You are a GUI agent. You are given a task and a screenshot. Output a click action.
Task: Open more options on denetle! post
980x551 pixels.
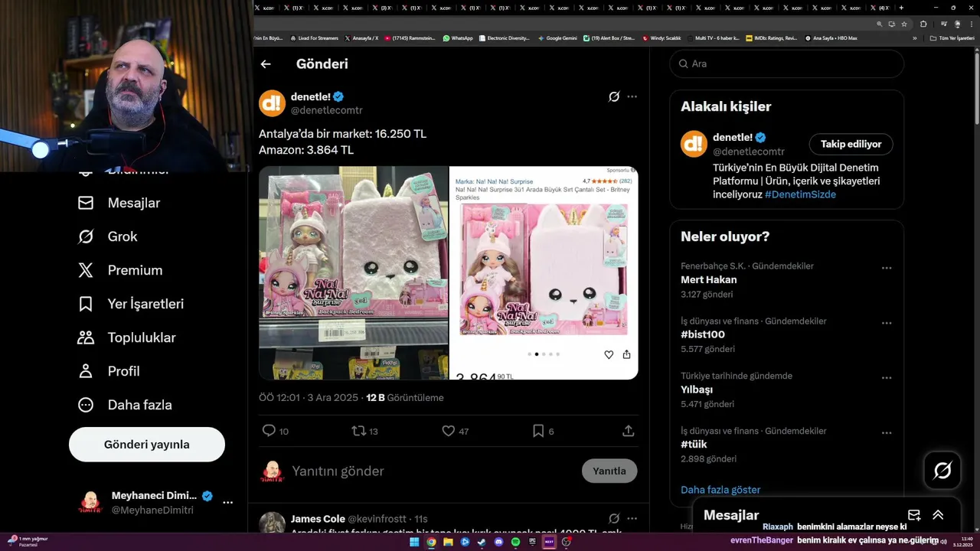pos(632,96)
